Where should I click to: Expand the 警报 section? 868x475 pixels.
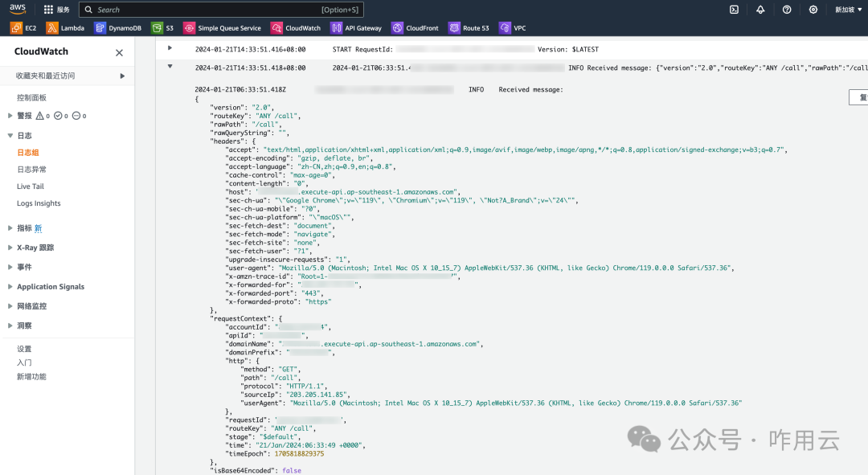pyautogui.click(x=10, y=116)
